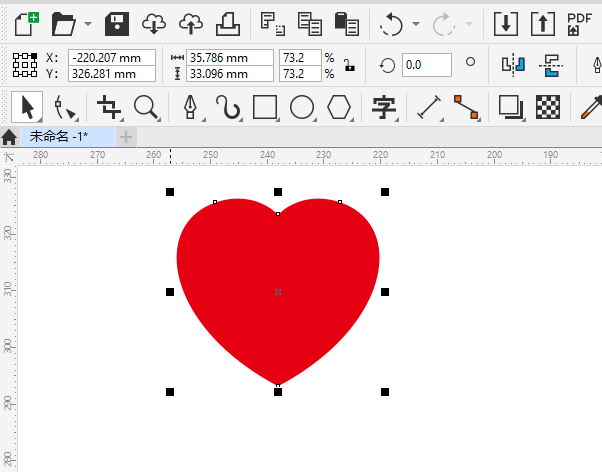
Task: Select the Ellipse tool
Action: (302, 106)
